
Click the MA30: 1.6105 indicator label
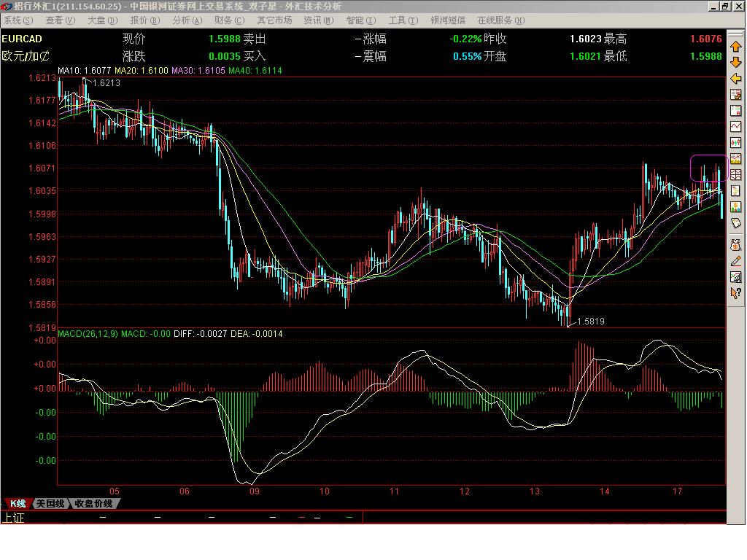tap(198, 71)
